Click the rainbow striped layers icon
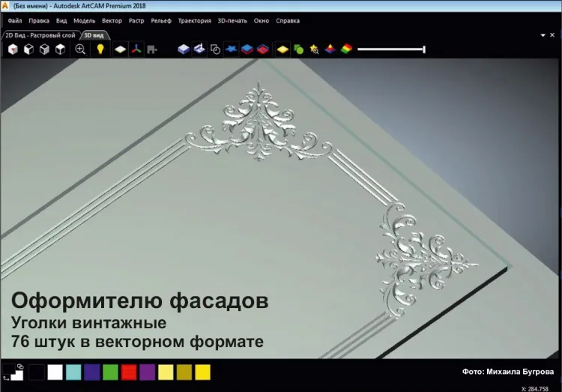Viewport: 562px width, 392px height. coord(346,49)
